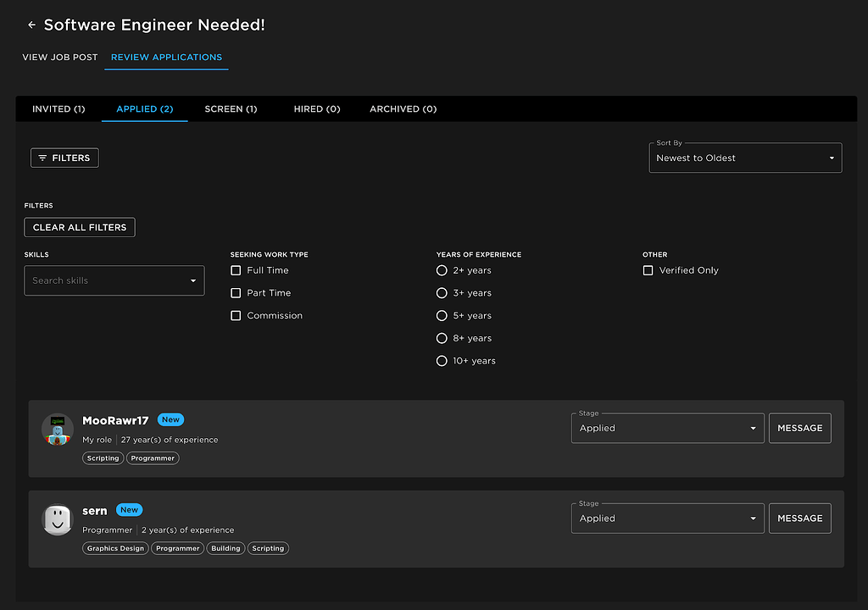Click the New badge next to MooRawr17
Image resolution: width=868 pixels, height=610 pixels.
(x=170, y=419)
